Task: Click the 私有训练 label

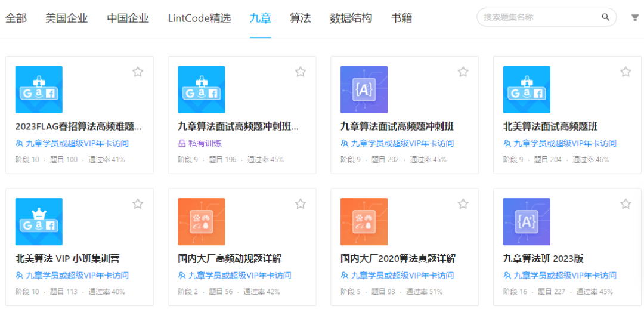Action: 205,143
